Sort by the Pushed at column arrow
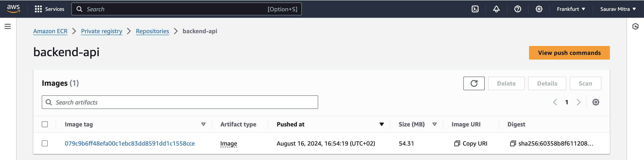The width and height of the screenshot is (644, 160). coord(381,124)
